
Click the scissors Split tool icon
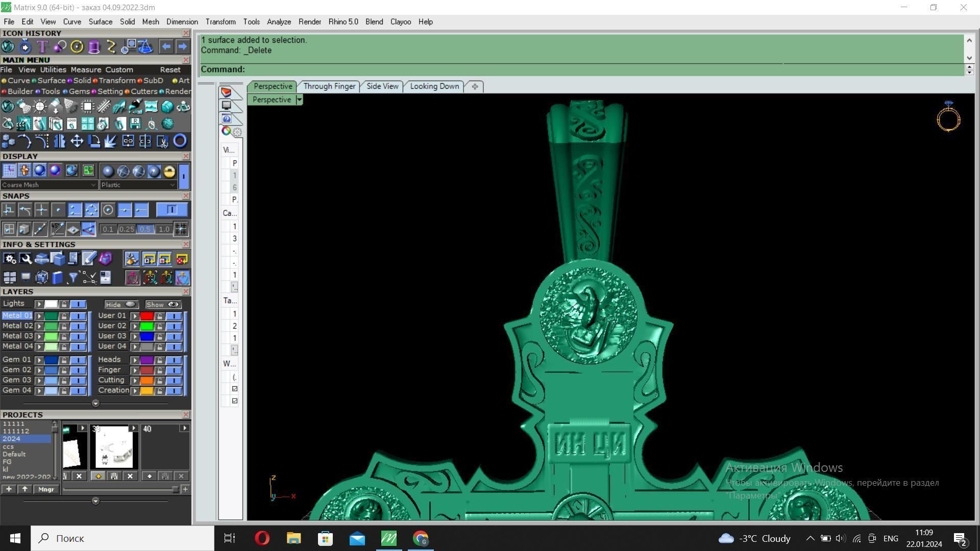click(162, 141)
